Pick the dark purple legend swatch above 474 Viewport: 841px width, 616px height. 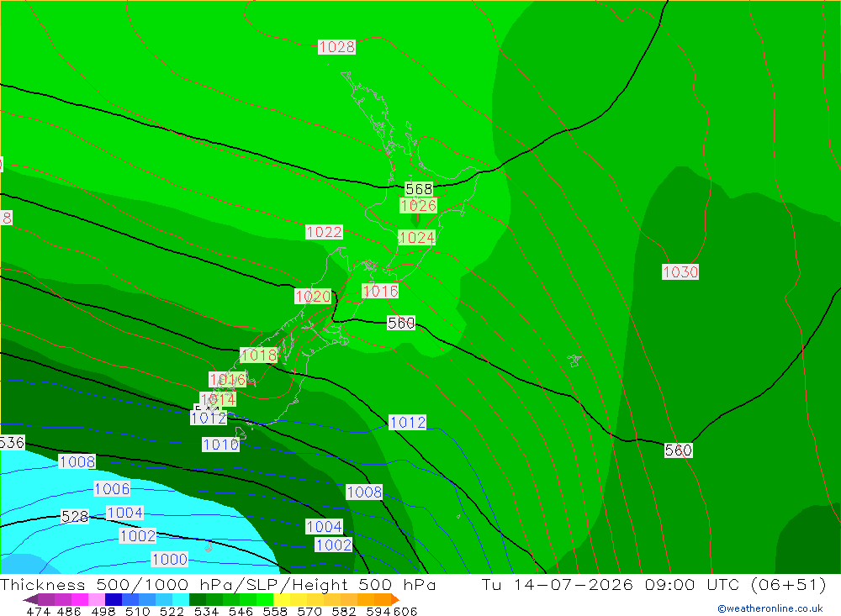pyautogui.click(x=46, y=599)
